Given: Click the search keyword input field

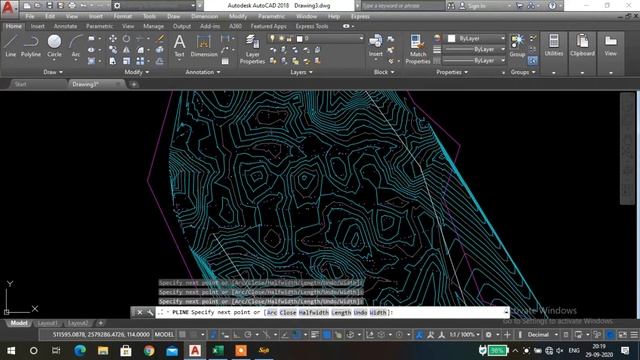Looking at the screenshot, I should (x=402, y=6).
